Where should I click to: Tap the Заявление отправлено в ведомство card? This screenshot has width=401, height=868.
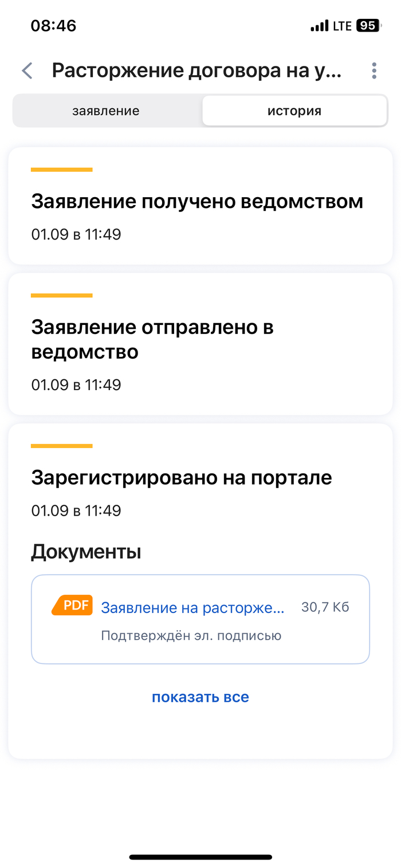click(x=200, y=344)
